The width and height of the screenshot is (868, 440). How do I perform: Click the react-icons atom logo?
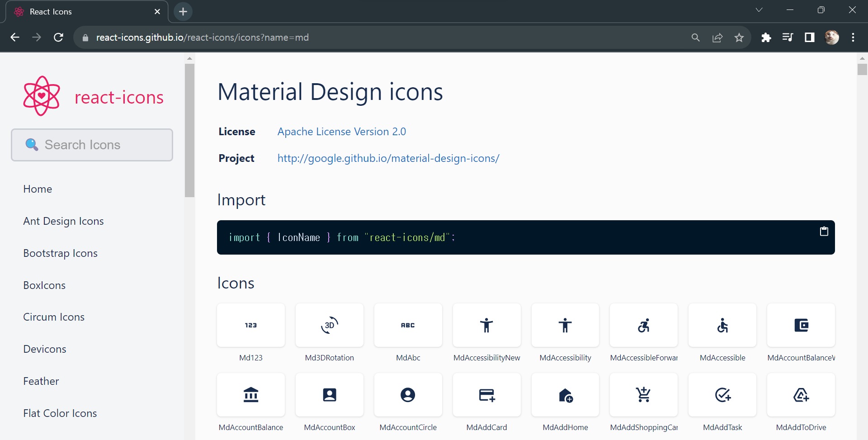pyautogui.click(x=42, y=96)
